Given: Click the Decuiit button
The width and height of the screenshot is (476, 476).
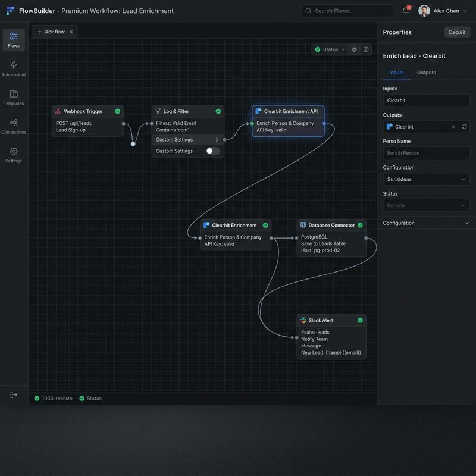Looking at the screenshot, I should pyautogui.click(x=457, y=32).
